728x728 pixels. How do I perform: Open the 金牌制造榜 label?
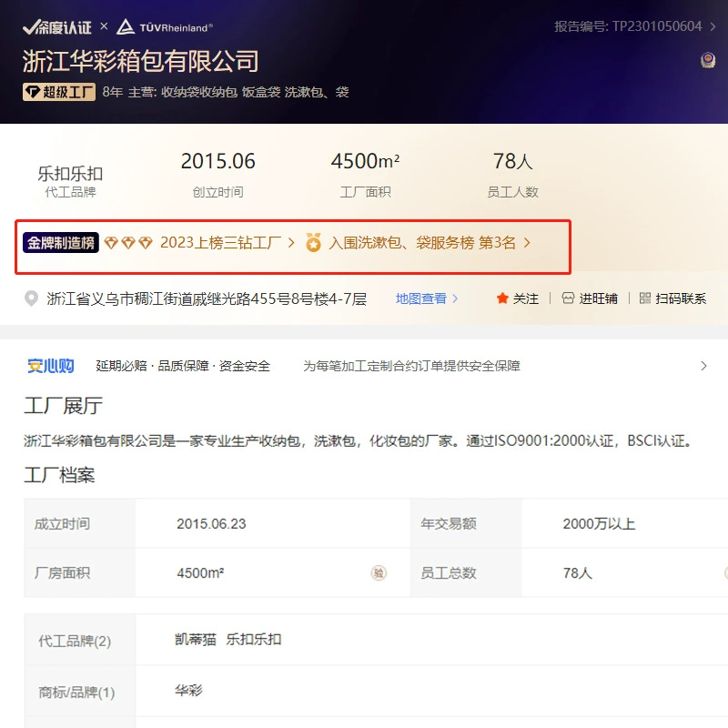point(60,242)
